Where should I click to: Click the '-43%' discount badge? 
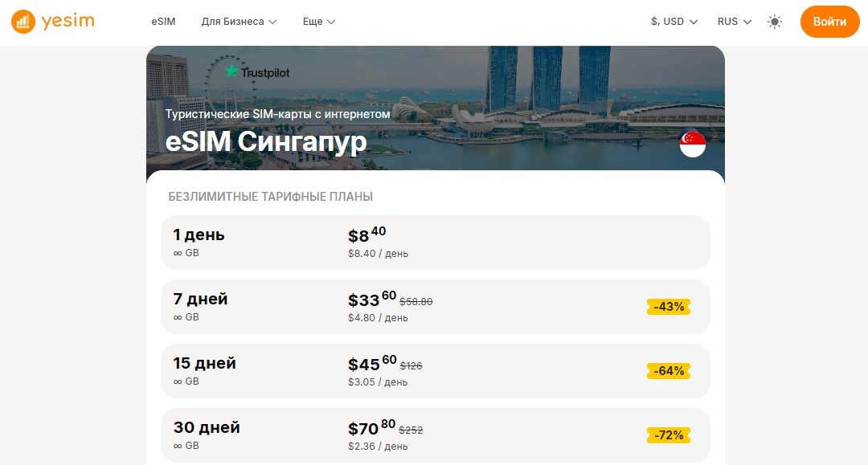[x=668, y=306]
